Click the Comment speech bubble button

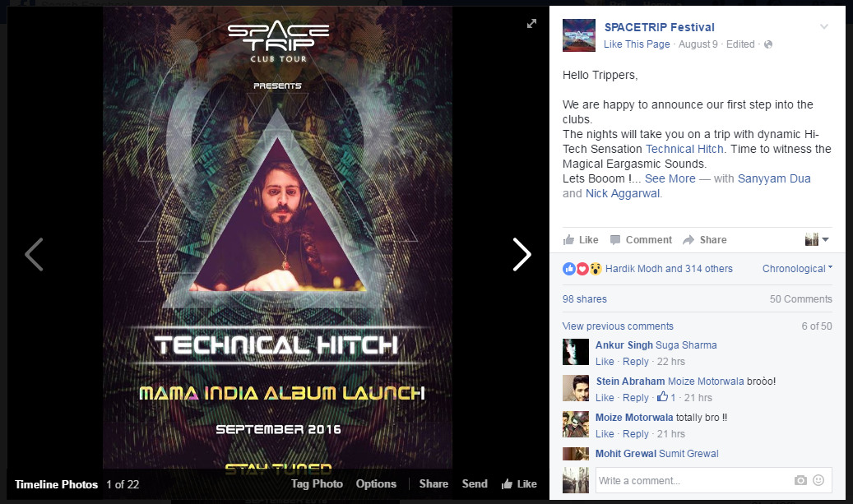(x=641, y=240)
